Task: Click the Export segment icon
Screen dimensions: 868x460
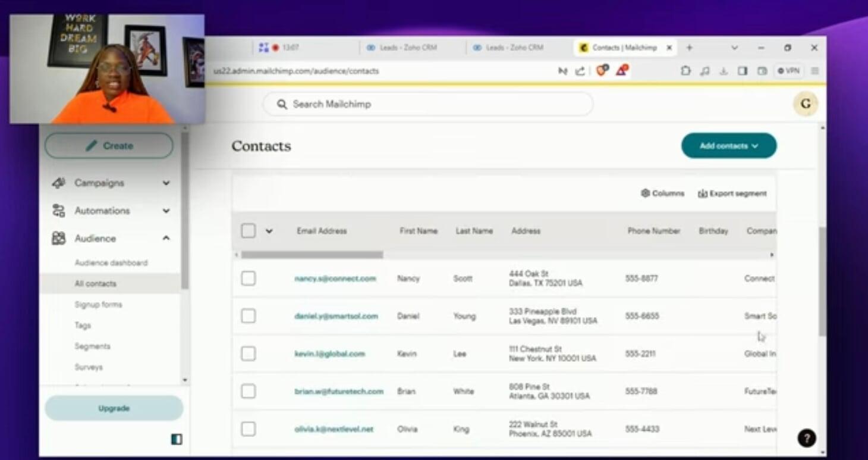Action: coord(702,193)
